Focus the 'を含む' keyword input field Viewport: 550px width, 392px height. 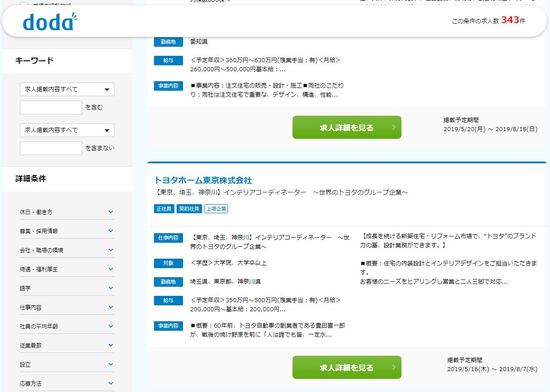click(x=51, y=108)
